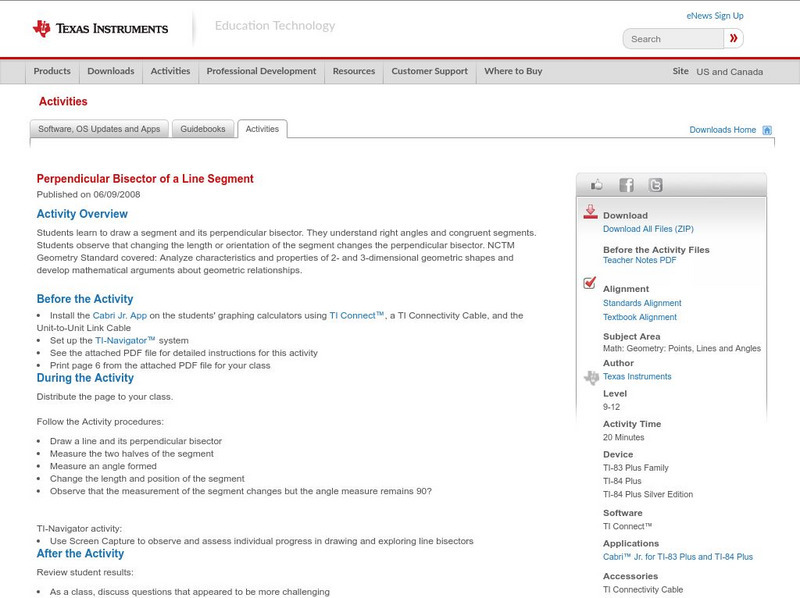Click the 20 Minutes activity time

point(623,437)
